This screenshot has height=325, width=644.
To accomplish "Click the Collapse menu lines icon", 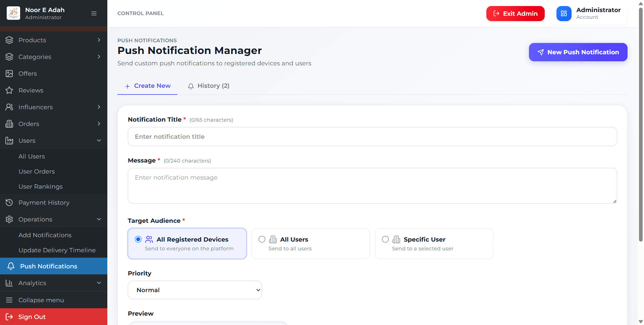I will pos(9,300).
